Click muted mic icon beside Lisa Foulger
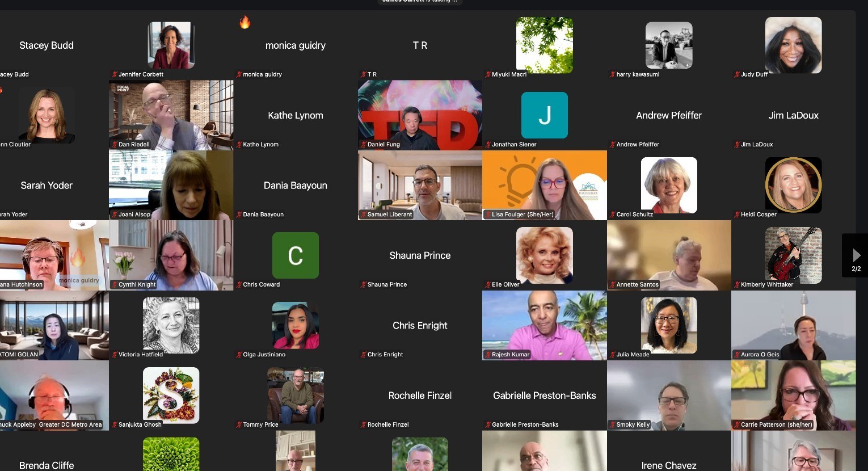The image size is (868, 471). coord(488,215)
